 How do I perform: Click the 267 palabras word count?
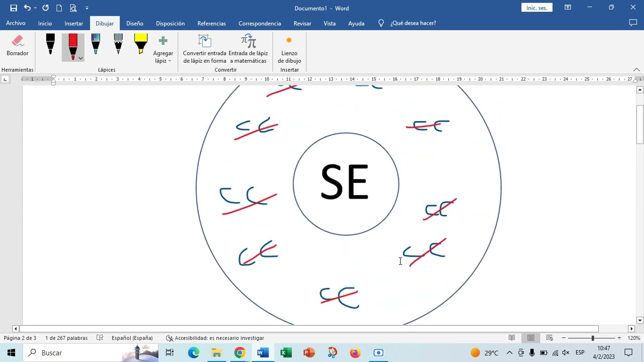click(x=66, y=338)
